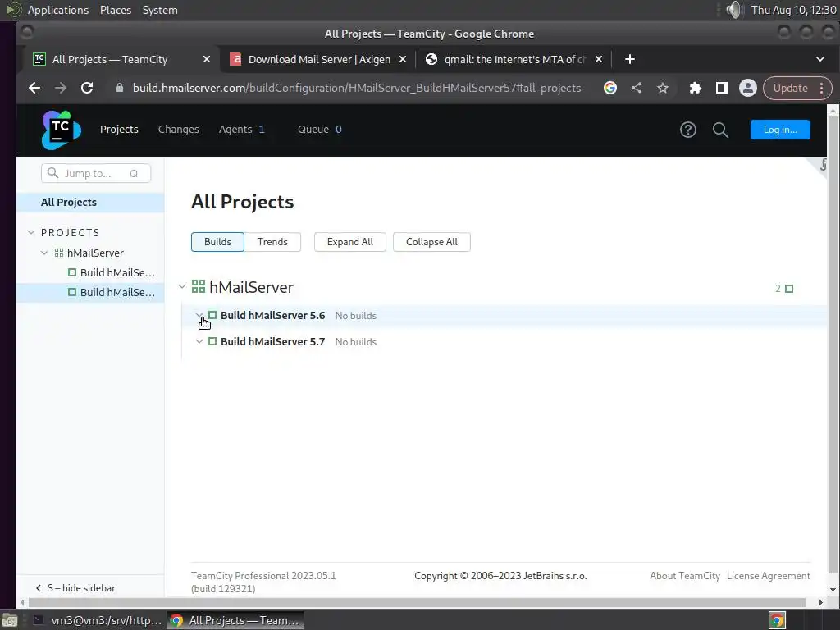Viewport: 840px width, 630px height.
Task: Open Build hMailServer 5.6 configuration link
Action: pyautogui.click(x=272, y=316)
